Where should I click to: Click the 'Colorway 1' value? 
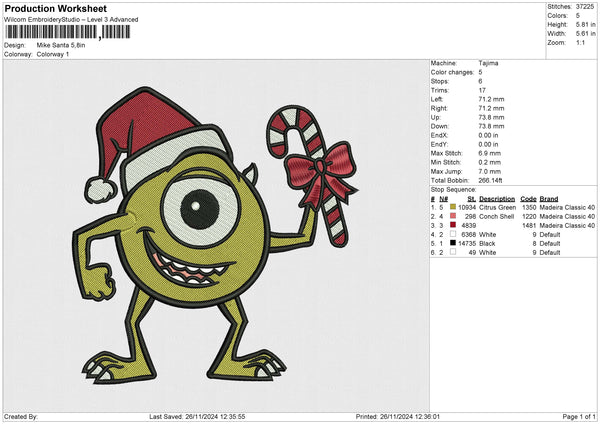(x=53, y=54)
